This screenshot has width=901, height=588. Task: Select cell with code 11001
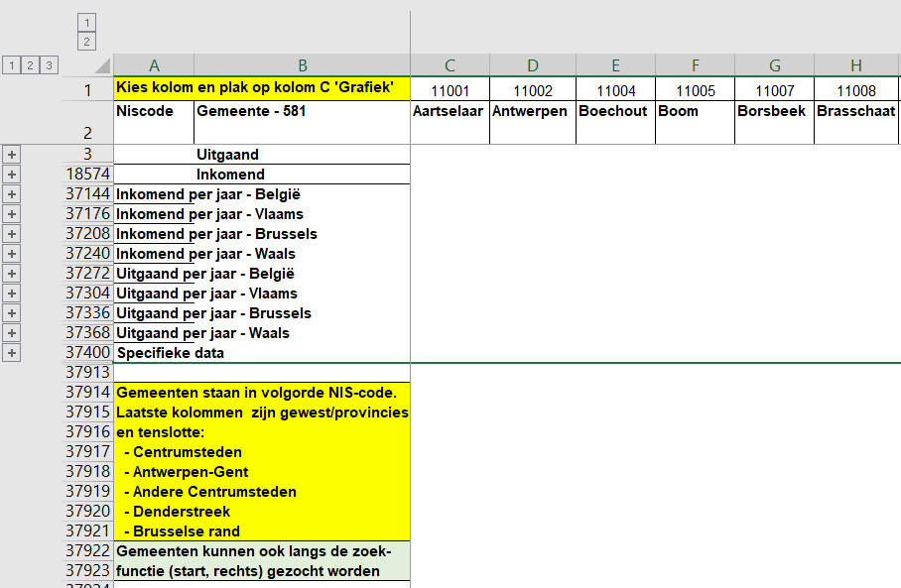450,90
